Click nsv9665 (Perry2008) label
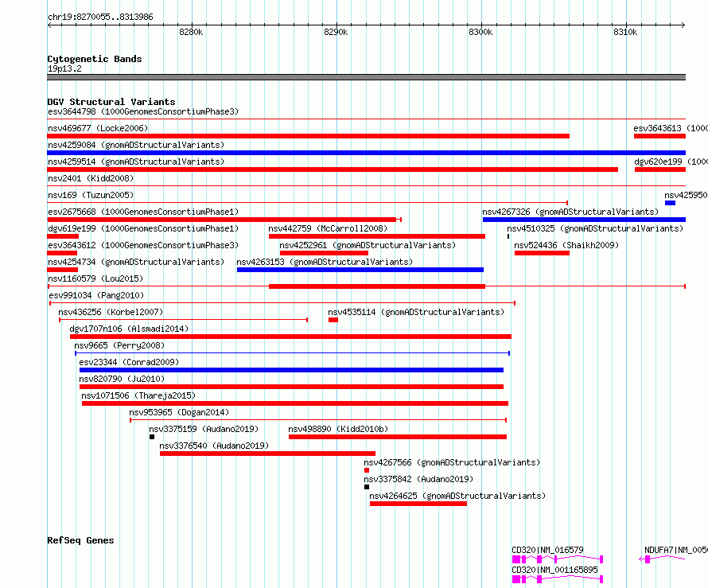 tap(119, 345)
